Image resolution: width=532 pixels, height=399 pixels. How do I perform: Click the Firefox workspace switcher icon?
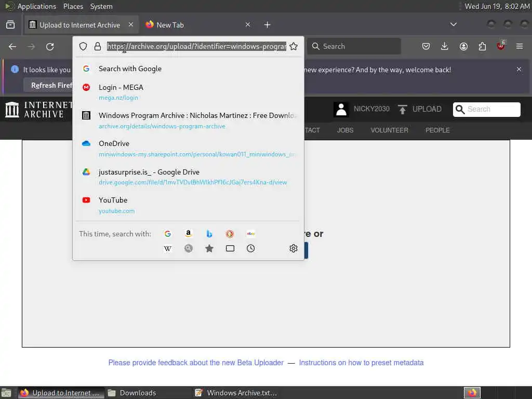pyautogui.click(x=472, y=393)
